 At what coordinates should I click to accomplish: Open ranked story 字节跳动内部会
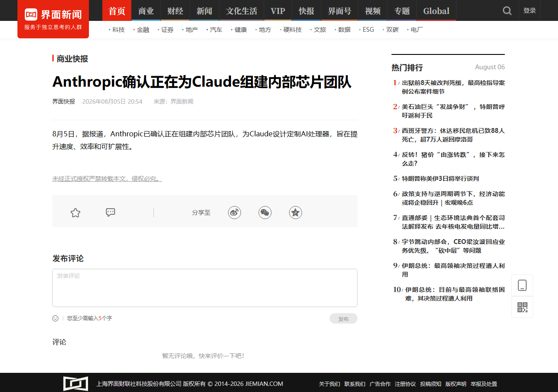tap(453, 246)
